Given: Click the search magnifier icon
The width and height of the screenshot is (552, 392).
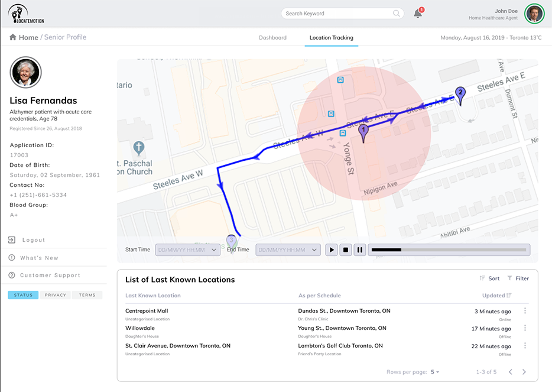Looking at the screenshot, I should tap(396, 14).
